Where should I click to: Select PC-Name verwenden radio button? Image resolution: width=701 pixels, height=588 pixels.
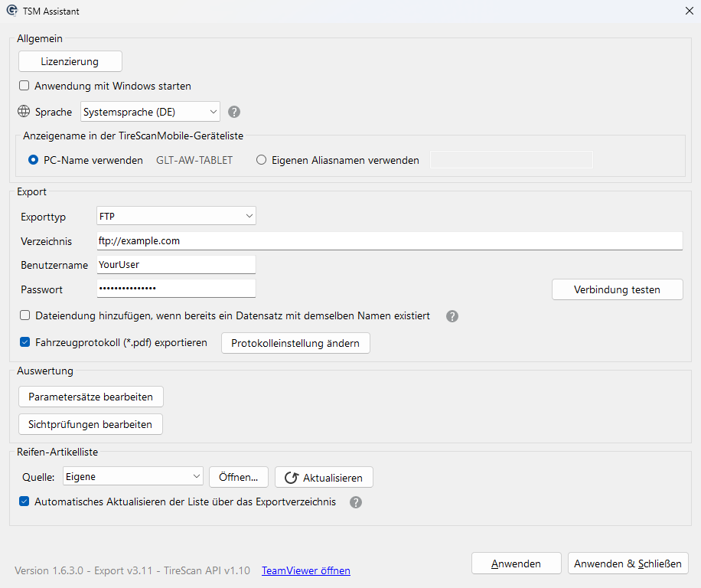point(34,161)
